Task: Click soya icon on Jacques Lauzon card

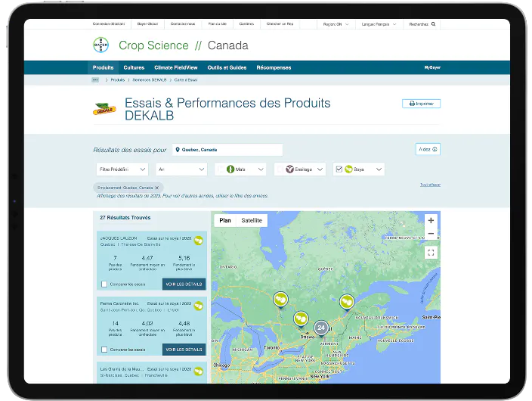Action: (x=199, y=241)
